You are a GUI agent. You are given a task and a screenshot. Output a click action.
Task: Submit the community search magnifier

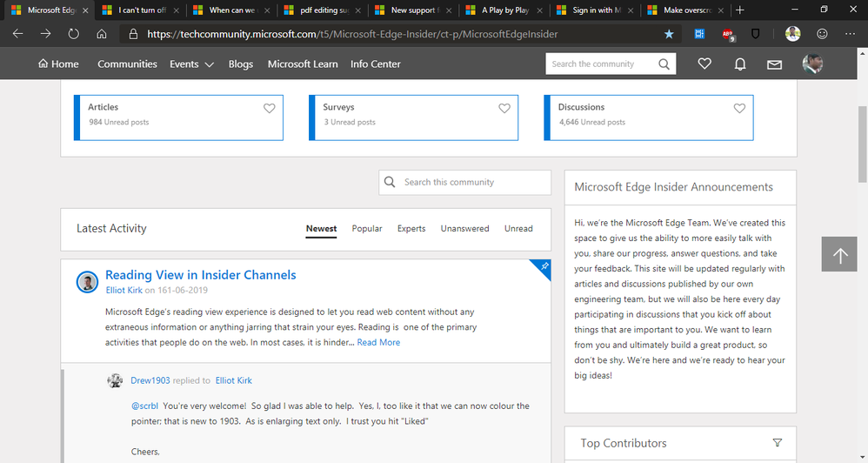[x=664, y=64]
